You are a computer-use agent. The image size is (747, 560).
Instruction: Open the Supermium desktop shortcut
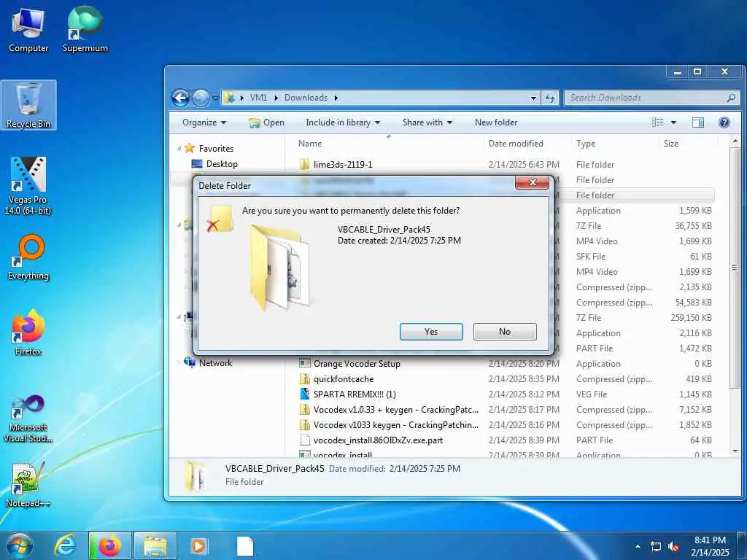click(x=85, y=30)
